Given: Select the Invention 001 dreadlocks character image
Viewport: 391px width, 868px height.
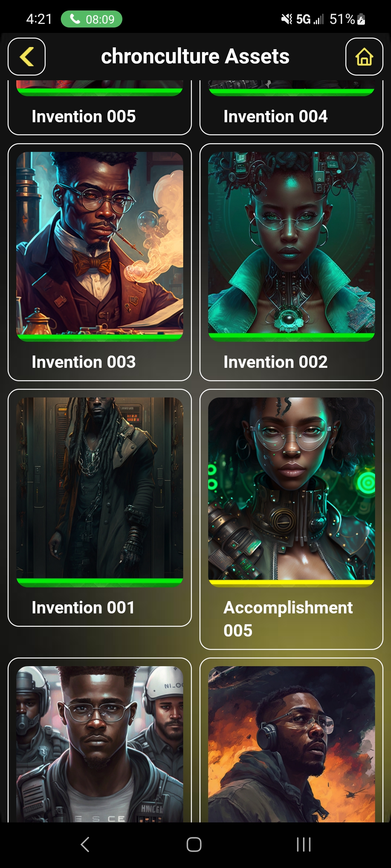Looking at the screenshot, I should (x=100, y=488).
